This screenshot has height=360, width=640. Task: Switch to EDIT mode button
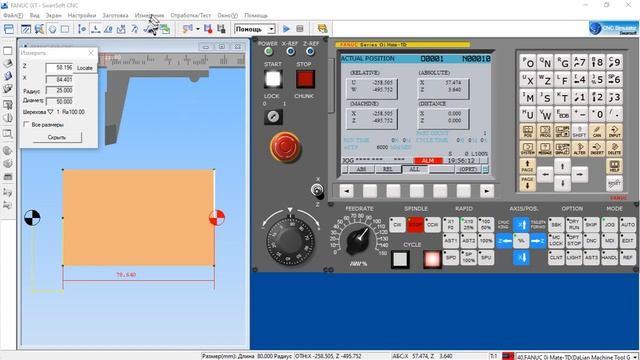pyautogui.click(x=627, y=241)
